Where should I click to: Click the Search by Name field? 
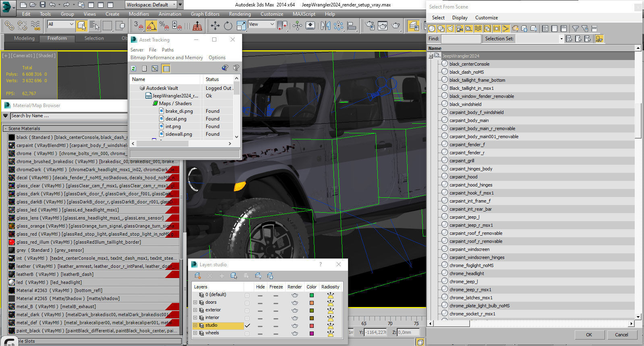68,116
